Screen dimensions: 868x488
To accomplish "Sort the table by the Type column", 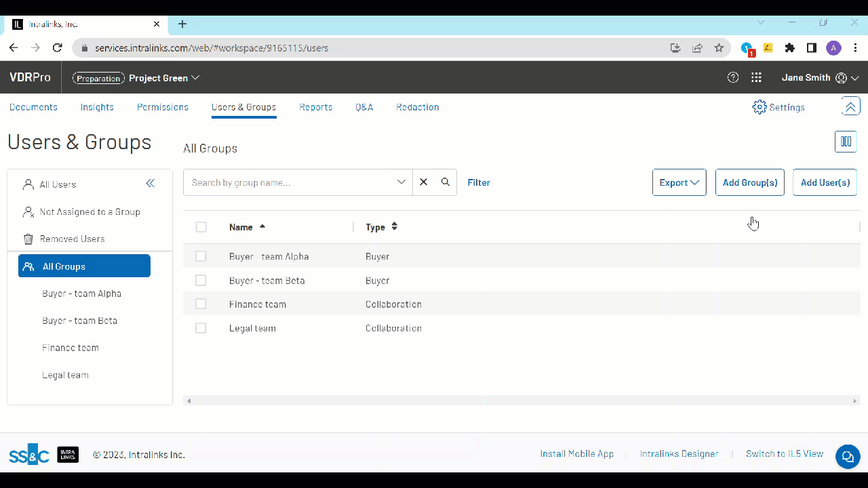I will (x=381, y=227).
